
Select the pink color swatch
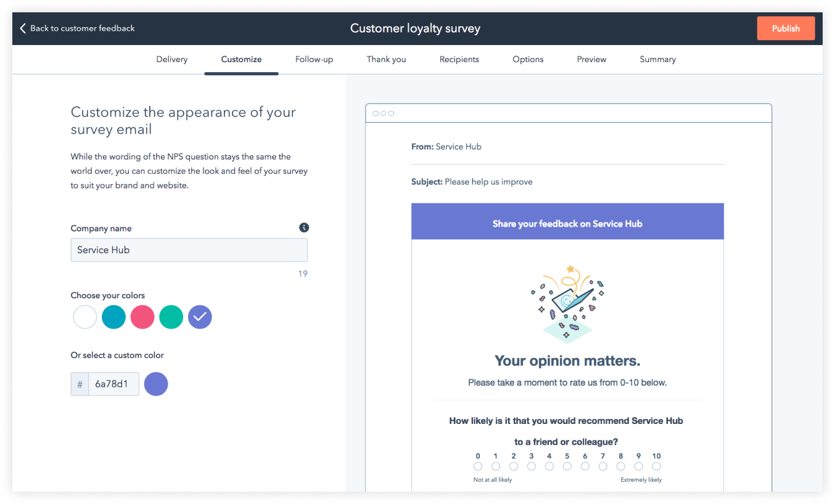point(142,317)
